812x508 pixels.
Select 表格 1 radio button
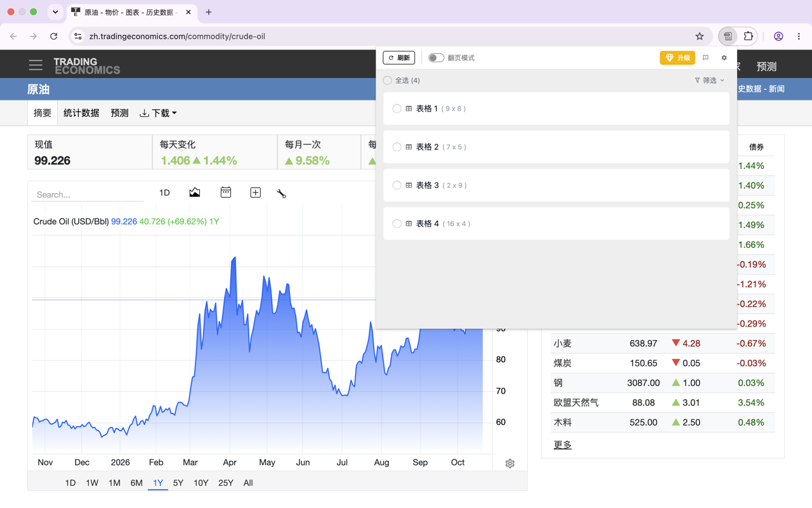click(x=397, y=109)
